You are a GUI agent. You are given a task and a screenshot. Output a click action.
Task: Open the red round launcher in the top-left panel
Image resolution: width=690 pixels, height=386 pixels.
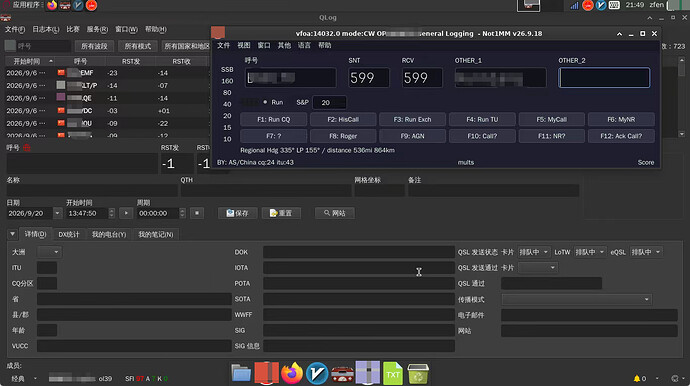[x=92, y=5]
